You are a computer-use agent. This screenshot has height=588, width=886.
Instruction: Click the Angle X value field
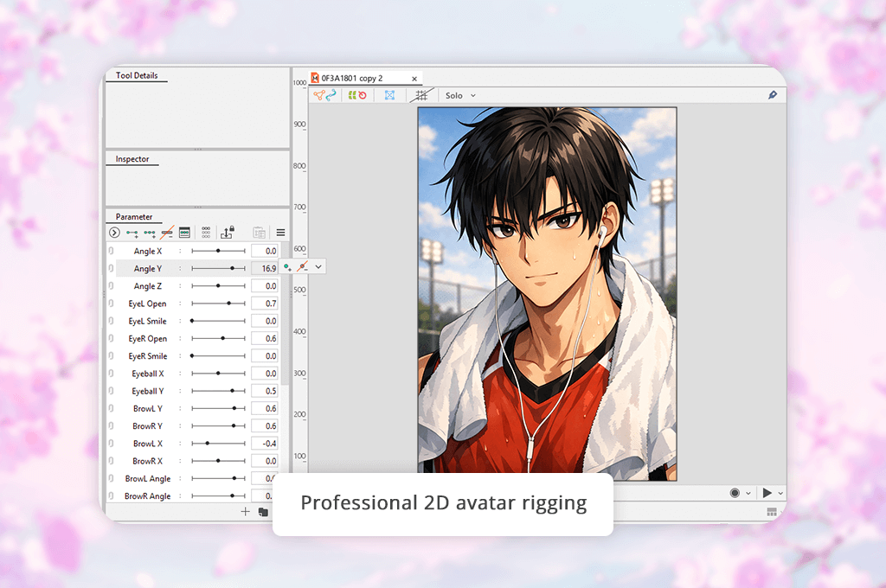[x=265, y=251]
